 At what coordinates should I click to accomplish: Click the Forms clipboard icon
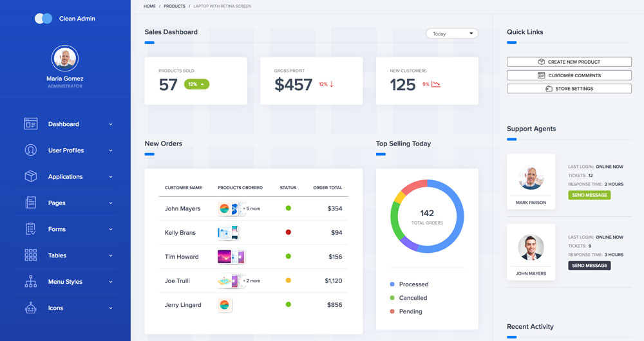pos(30,229)
